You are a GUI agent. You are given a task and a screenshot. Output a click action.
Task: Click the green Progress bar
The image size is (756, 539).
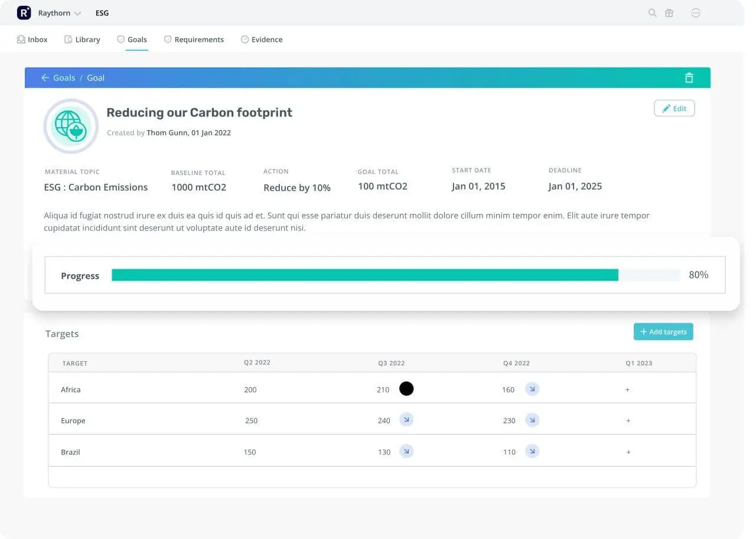(365, 275)
